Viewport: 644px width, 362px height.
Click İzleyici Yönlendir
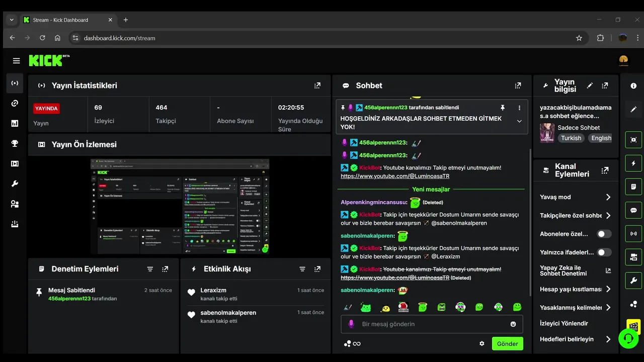point(564,323)
